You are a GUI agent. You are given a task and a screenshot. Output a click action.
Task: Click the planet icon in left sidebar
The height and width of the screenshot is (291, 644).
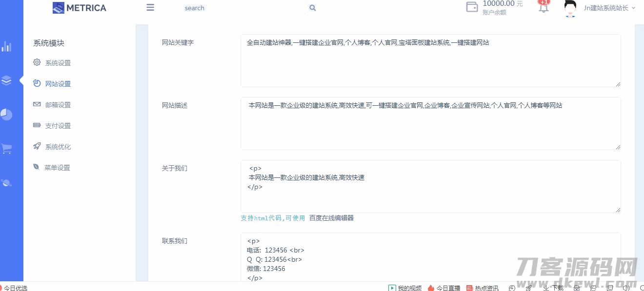(x=6, y=183)
